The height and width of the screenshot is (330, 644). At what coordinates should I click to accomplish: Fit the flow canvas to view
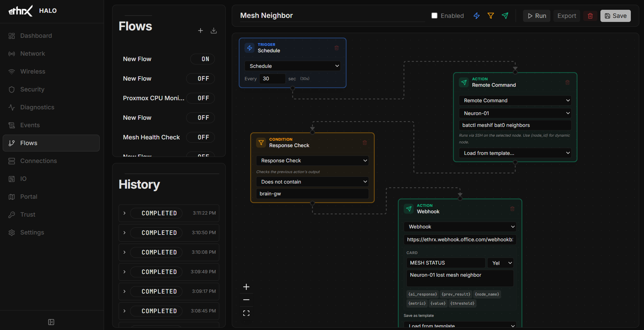click(x=246, y=313)
